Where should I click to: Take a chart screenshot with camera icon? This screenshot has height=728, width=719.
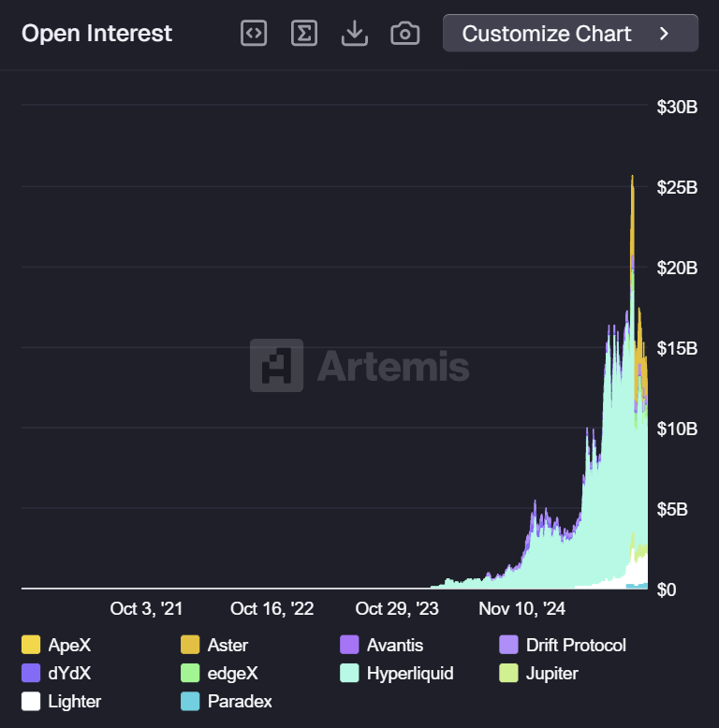[x=404, y=34]
